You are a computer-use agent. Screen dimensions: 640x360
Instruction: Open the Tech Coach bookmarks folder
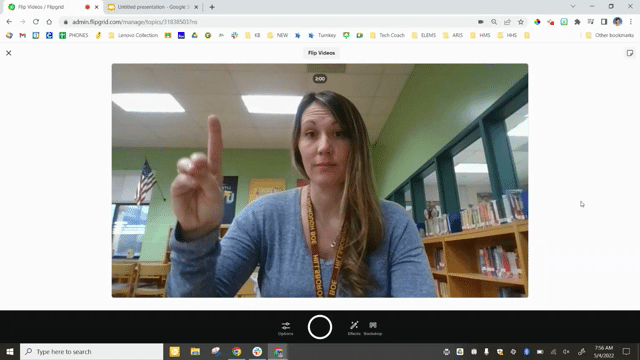click(x=387, y=36)
